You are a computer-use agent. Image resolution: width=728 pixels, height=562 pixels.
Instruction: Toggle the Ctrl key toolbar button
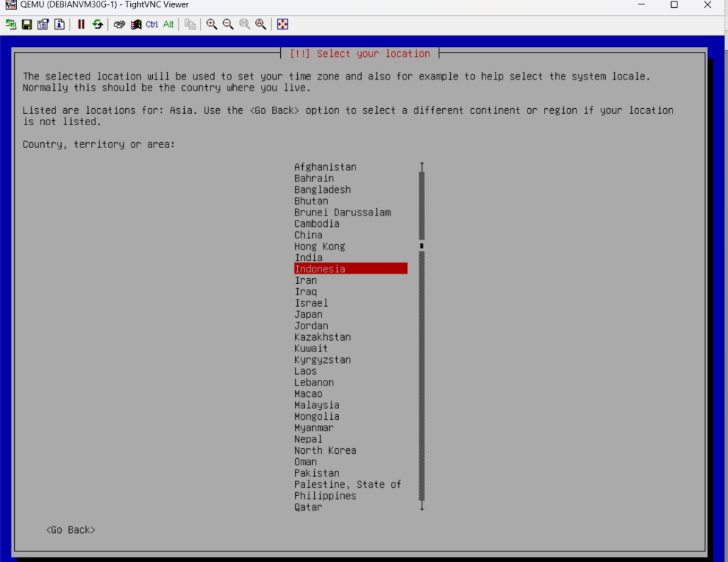pyautogui.click(x=152, y=24)
